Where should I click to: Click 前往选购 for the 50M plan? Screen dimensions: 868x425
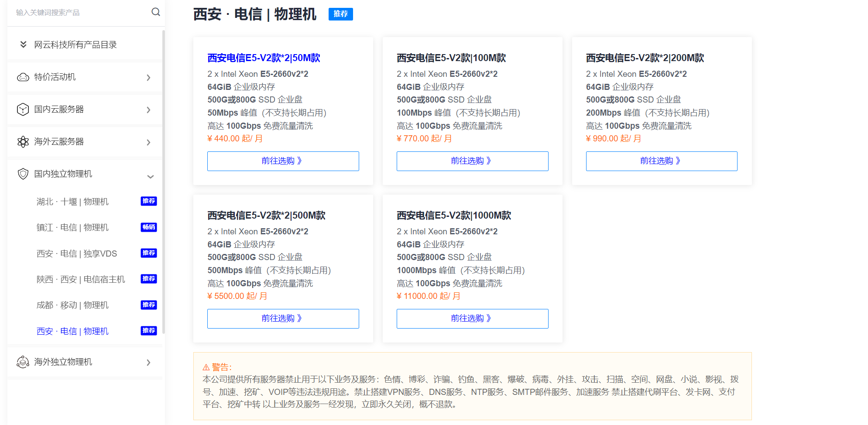click(283, 161)
